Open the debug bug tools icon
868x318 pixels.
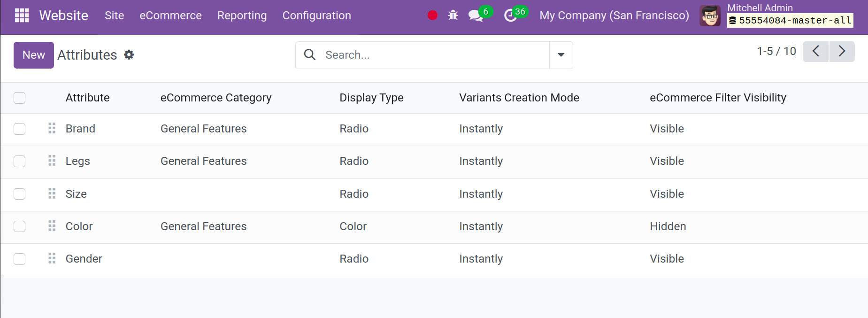(x=453, y=16)
